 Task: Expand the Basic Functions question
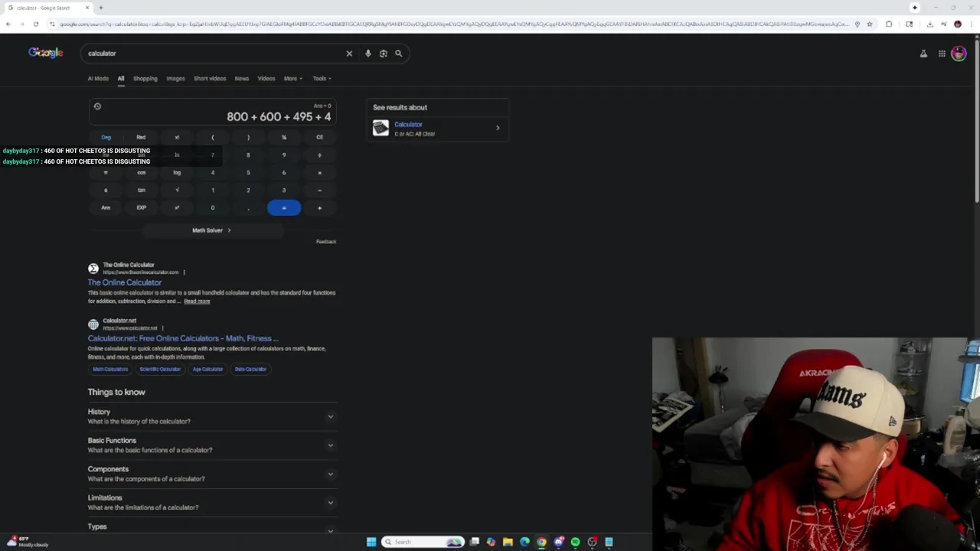click(212, 445)
